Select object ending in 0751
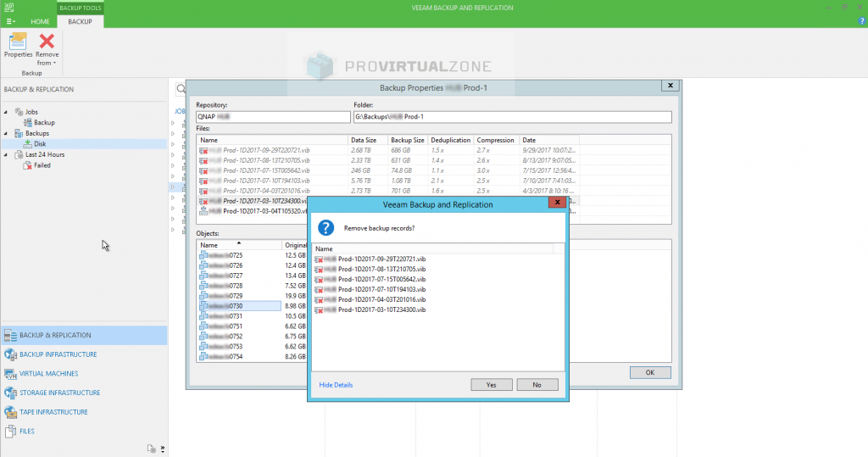Screen dimensions: 868x457 point(221,326)
